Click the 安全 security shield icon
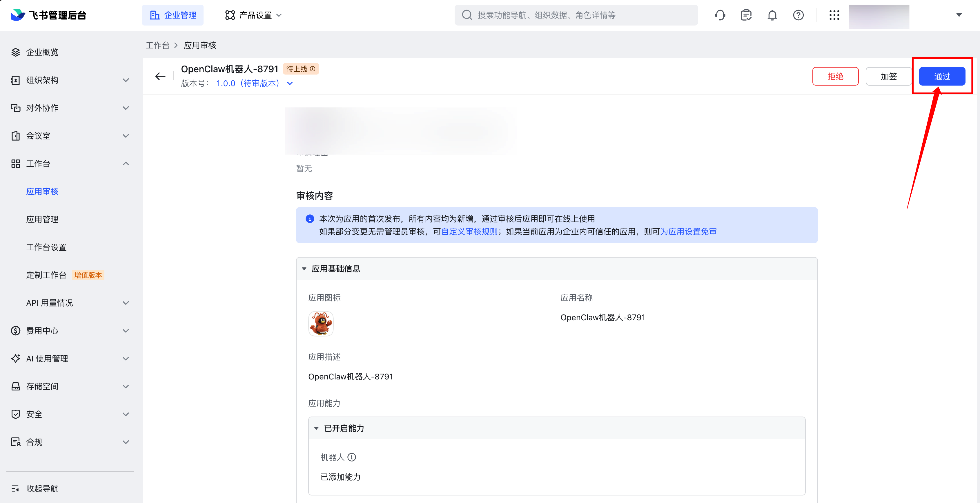The width and height of the screenshot is (980, 503). tap(15, 414)
